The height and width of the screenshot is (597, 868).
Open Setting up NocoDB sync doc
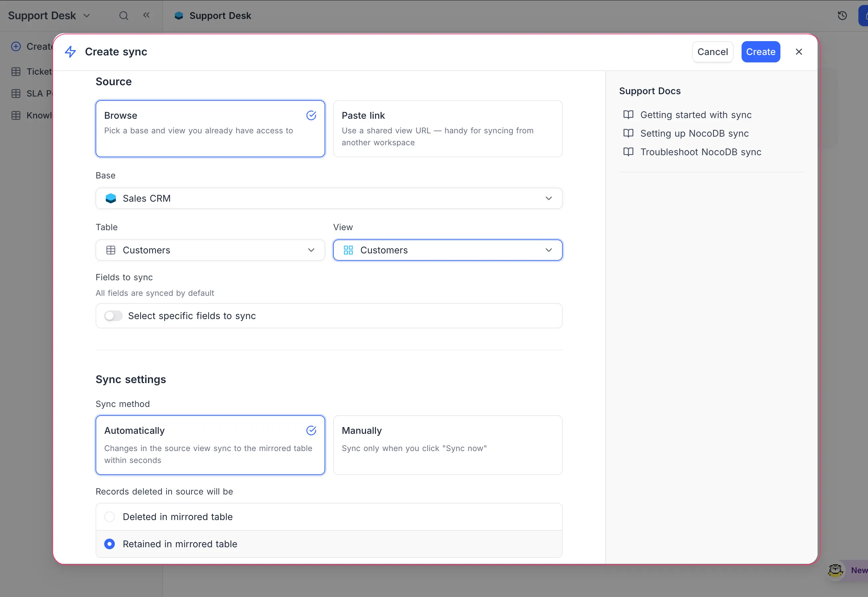click(x=694, y=133)
